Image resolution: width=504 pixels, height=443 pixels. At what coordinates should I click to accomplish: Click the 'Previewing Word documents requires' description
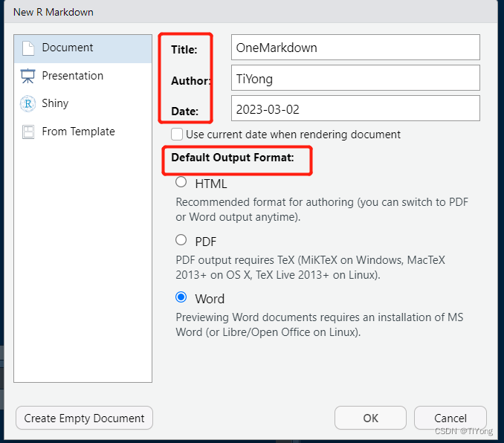pos(320,325)
